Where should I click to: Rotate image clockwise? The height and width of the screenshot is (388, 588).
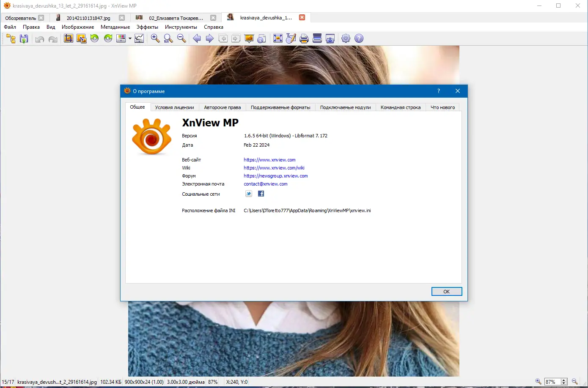tap(108, 39)
